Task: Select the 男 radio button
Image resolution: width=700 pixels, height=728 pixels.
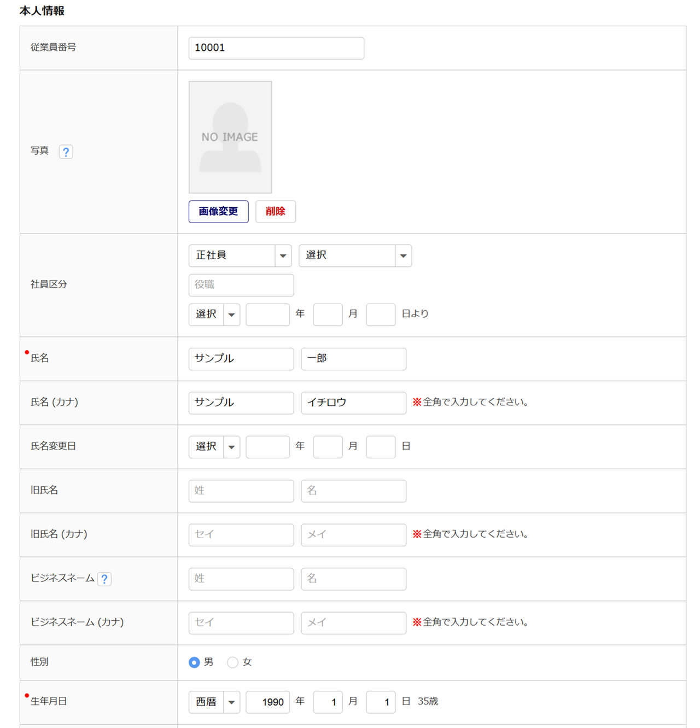Action: (x=194, y=662)
